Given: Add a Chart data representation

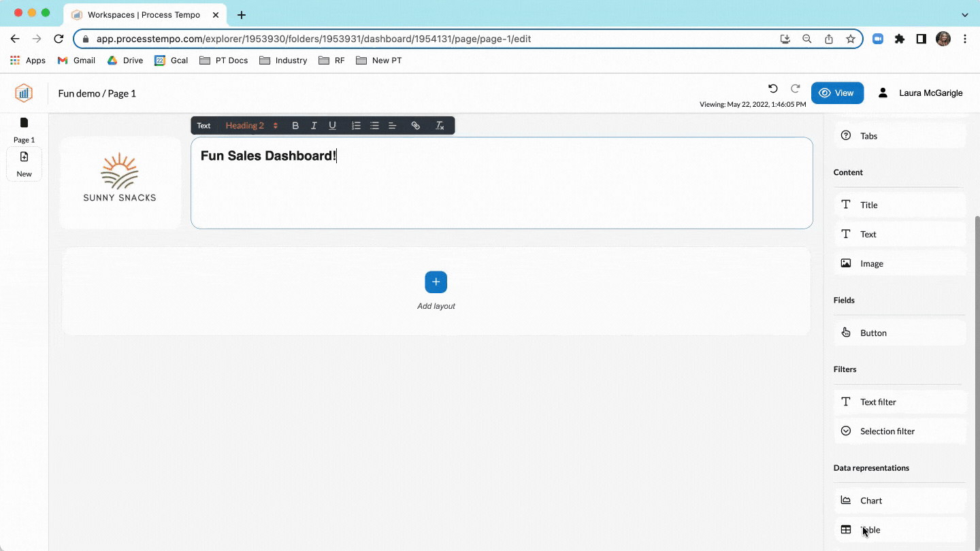Looking at the screenshot, I should coord(900,501).
